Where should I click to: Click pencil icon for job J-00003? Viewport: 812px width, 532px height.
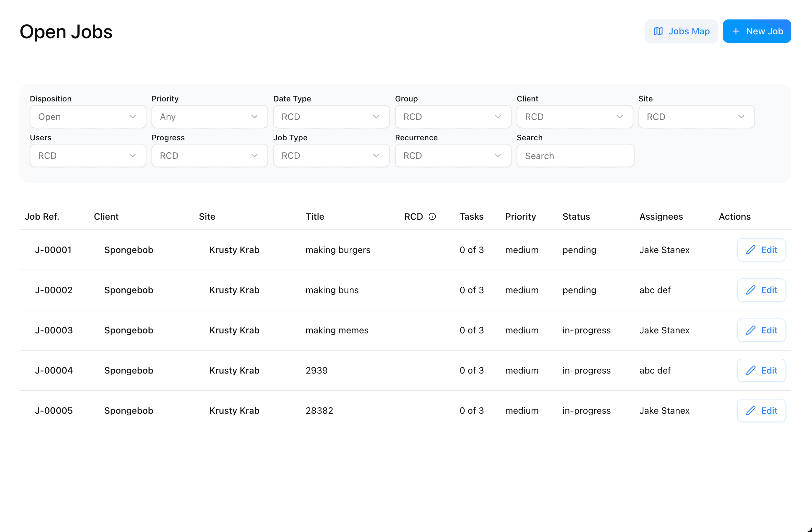tap(750, 330)
